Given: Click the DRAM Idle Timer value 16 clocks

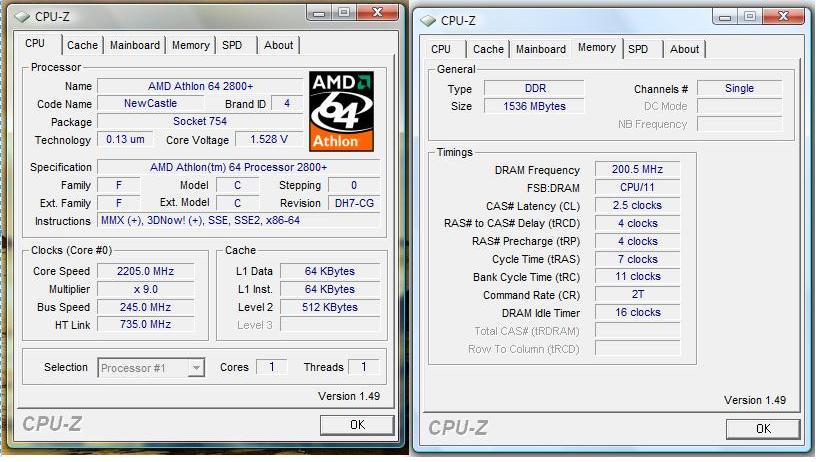Looking at the screenshot, I should (637, 312).
